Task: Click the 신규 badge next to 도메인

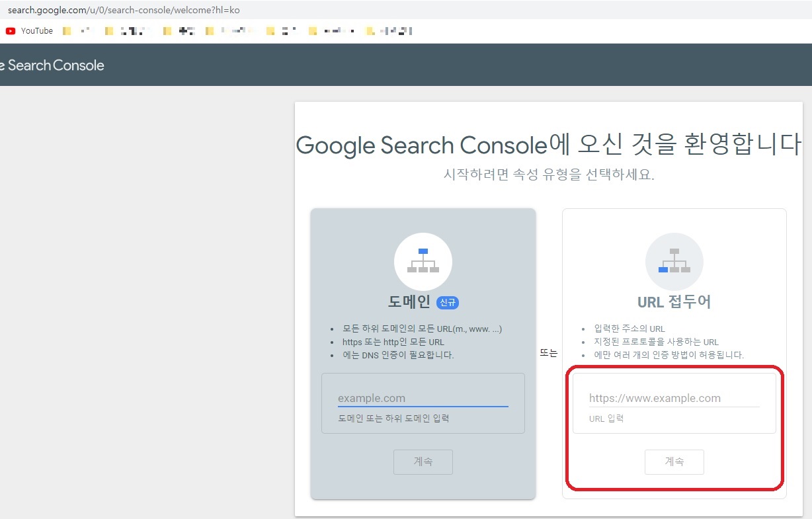Action: pyautogui.click(x=448, y=302)
